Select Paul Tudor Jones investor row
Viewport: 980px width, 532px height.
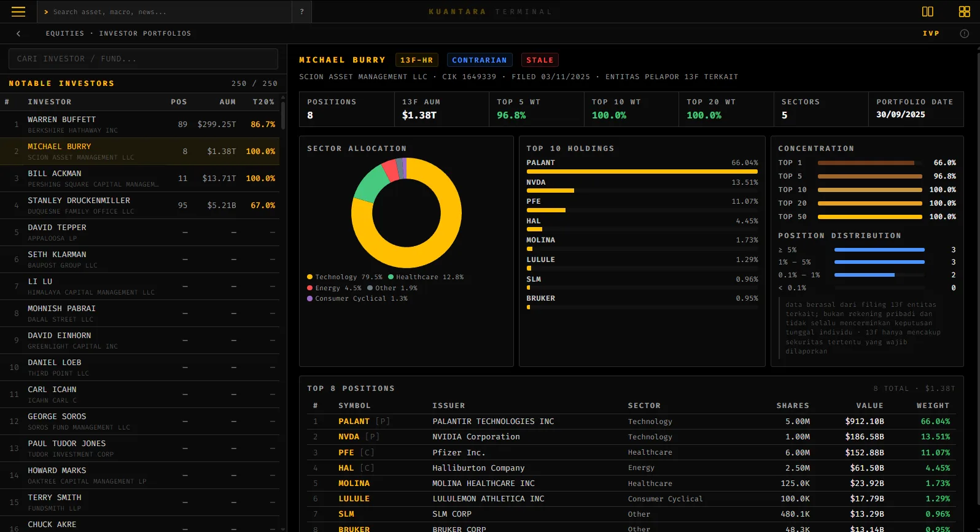[x=139, y=449]
